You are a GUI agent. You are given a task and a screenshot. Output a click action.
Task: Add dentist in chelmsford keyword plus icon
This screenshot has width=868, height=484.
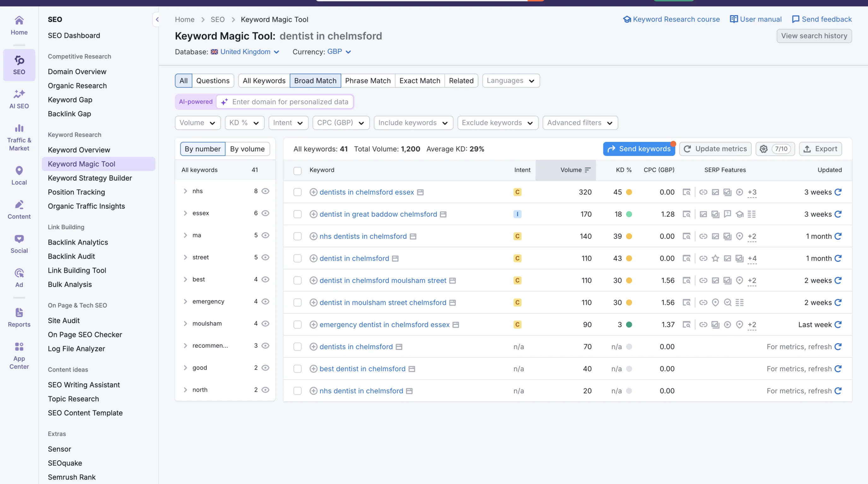point(314,258)
